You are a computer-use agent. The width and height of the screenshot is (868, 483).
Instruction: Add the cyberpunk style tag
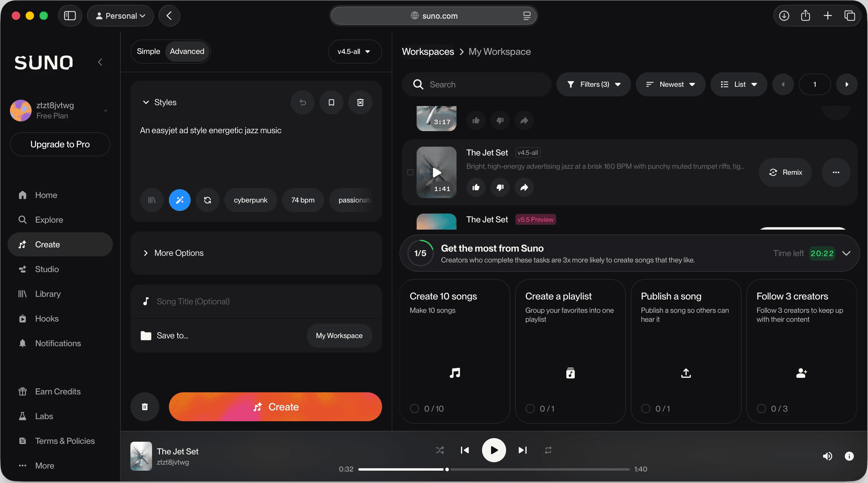pyautogui.click(x=250, y=200)
